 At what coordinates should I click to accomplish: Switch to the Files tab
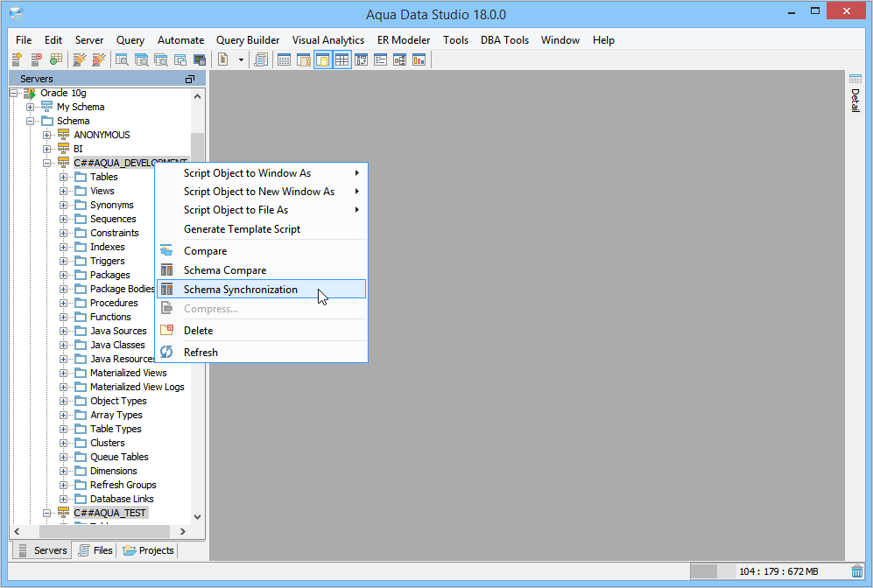(x=95, y=550)
